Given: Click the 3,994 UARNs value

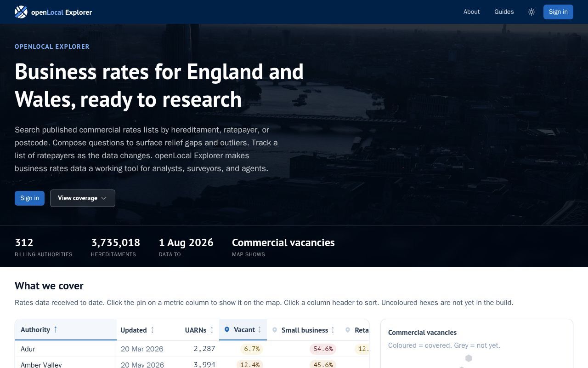Looking at the screenshot, I should click(x=204, y=364).
